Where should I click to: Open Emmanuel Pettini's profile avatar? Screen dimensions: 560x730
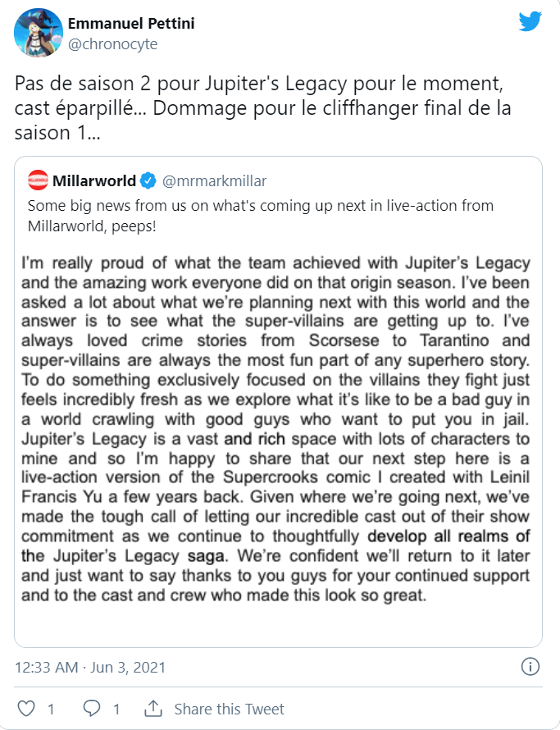[36, 32]
